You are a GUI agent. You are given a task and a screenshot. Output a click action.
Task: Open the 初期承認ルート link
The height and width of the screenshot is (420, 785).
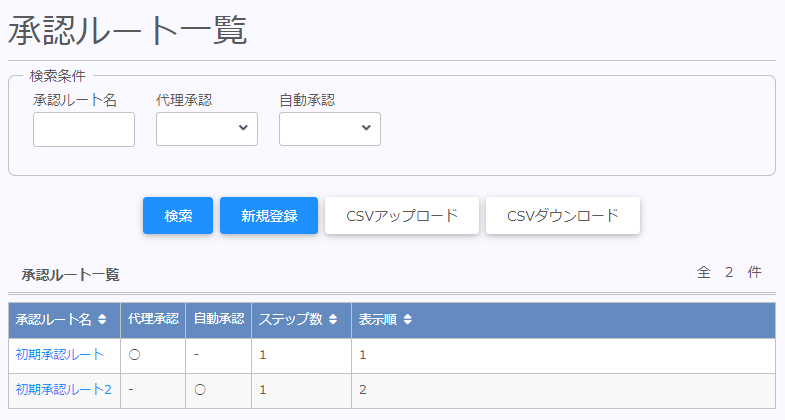click(60, 355)
